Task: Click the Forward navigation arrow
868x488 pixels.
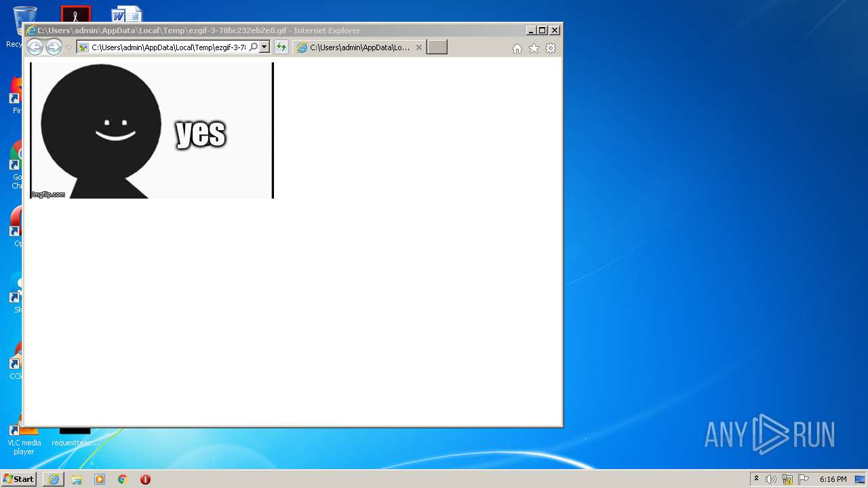Action: point(54,47)
